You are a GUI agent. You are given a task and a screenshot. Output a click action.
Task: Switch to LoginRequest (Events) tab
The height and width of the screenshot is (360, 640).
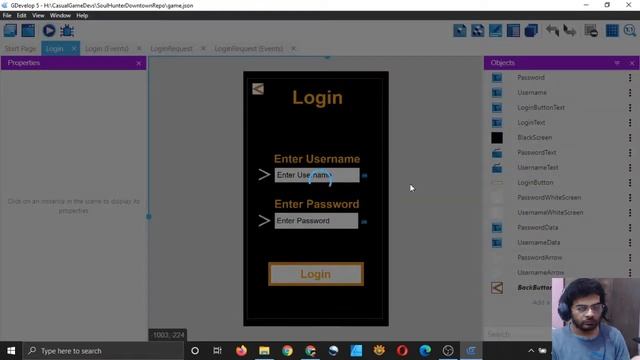tap(249, 49)
